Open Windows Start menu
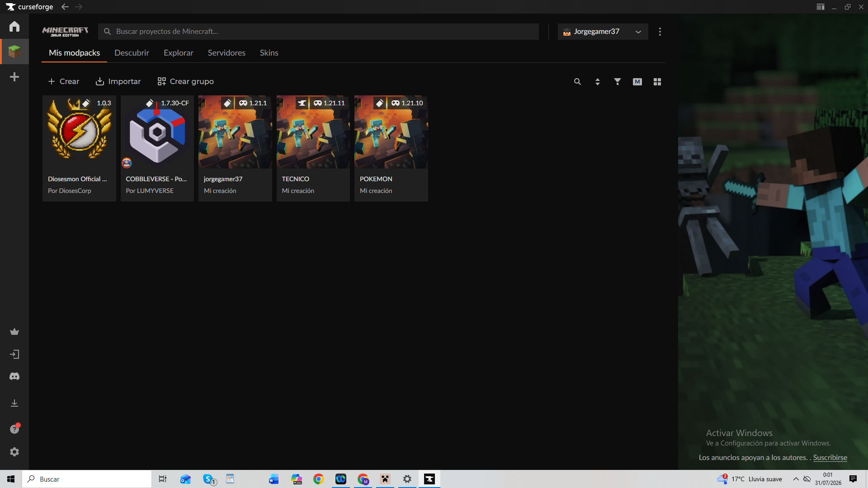The height and width of the screenshot is (488, 868). click(11, 479)
